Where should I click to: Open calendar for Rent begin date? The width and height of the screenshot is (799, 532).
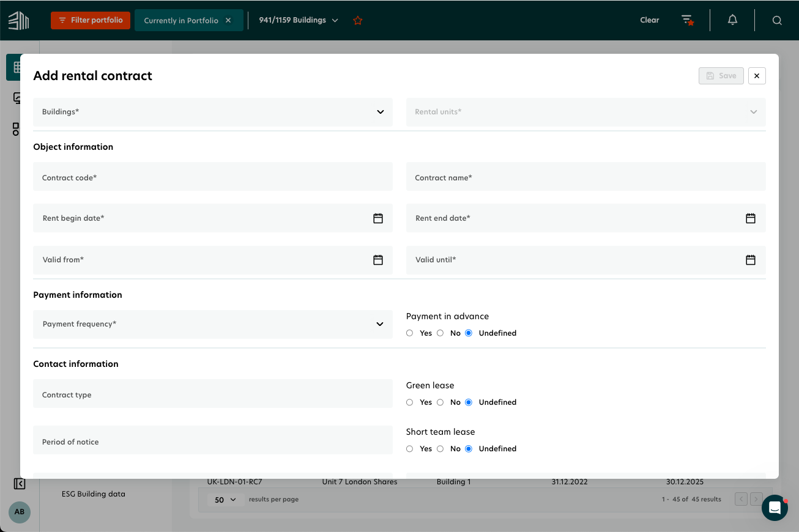378,218
